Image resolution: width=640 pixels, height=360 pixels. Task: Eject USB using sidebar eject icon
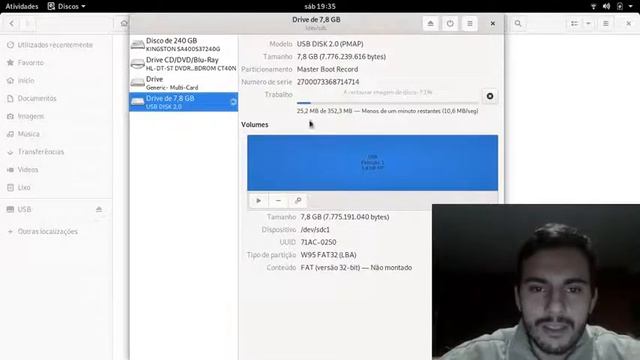click(99, 209)
